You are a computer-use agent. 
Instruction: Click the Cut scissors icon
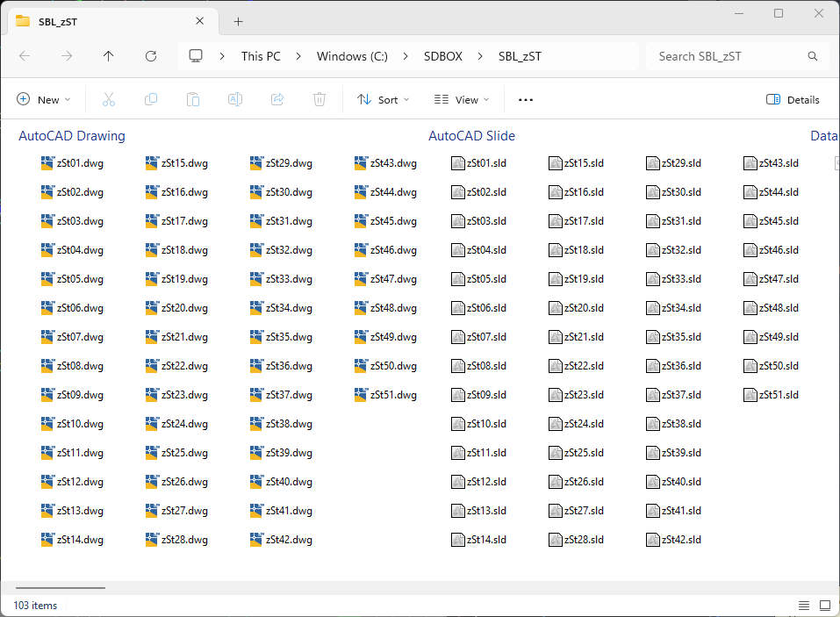pos(109,100)
